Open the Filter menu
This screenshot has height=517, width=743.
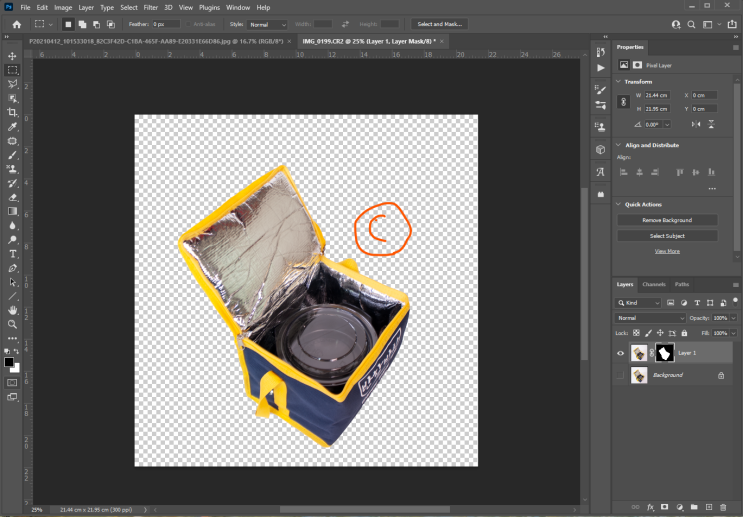pyautogui.click(x=151, y=8)
